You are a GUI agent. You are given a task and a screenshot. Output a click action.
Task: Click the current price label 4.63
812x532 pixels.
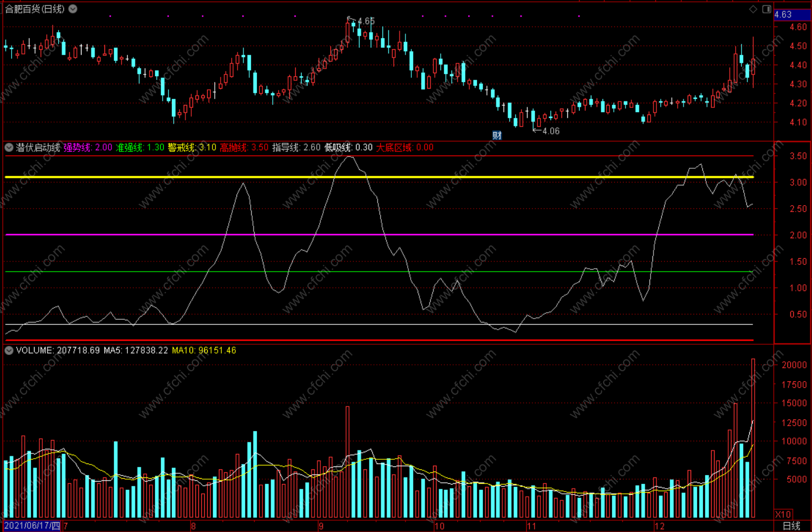[x=792, y=15]
